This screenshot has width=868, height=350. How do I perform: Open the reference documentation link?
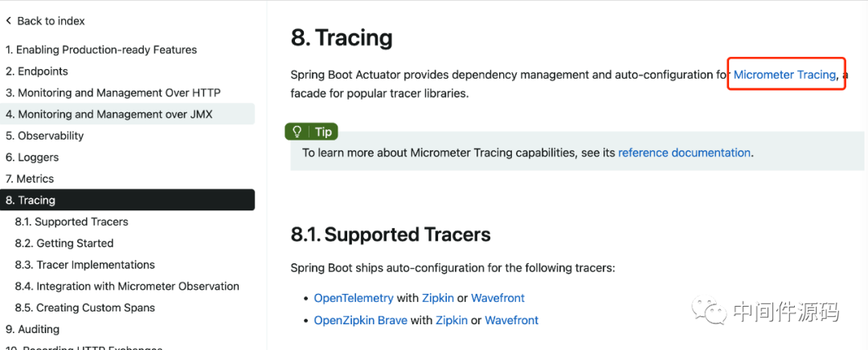pyautogui.click(x=684, y=153)
